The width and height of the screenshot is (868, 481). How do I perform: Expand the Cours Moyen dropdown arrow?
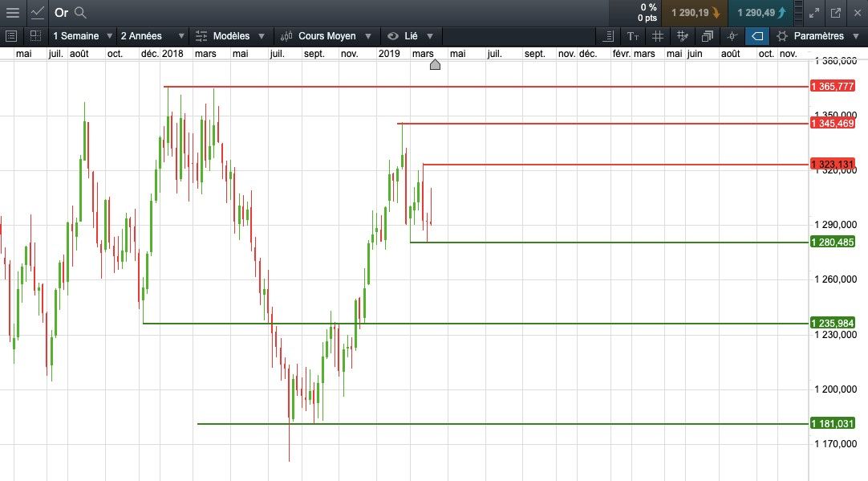[x=367, y=36]
